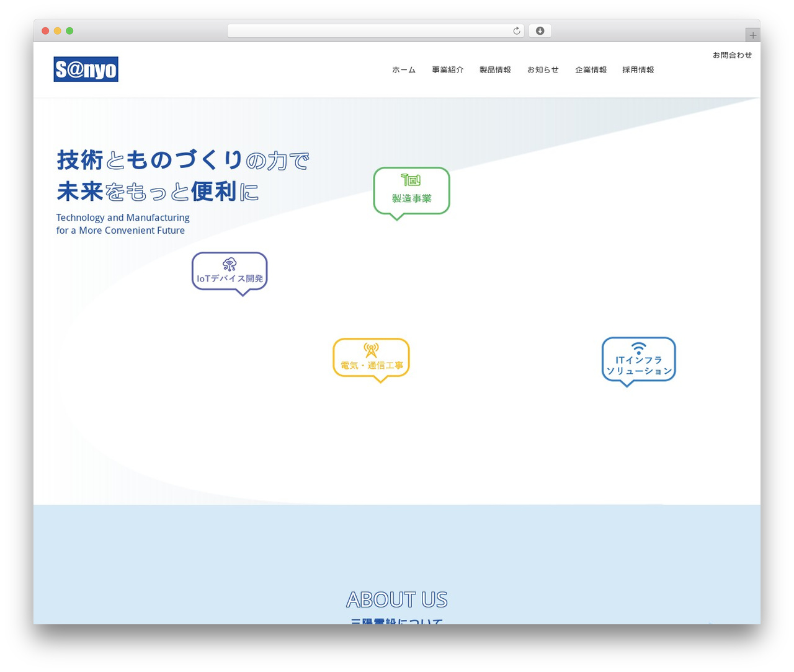Screen dimensions: 794x672
Task: Open the 事業紹介 menu item
Action: tap(448, 70)
